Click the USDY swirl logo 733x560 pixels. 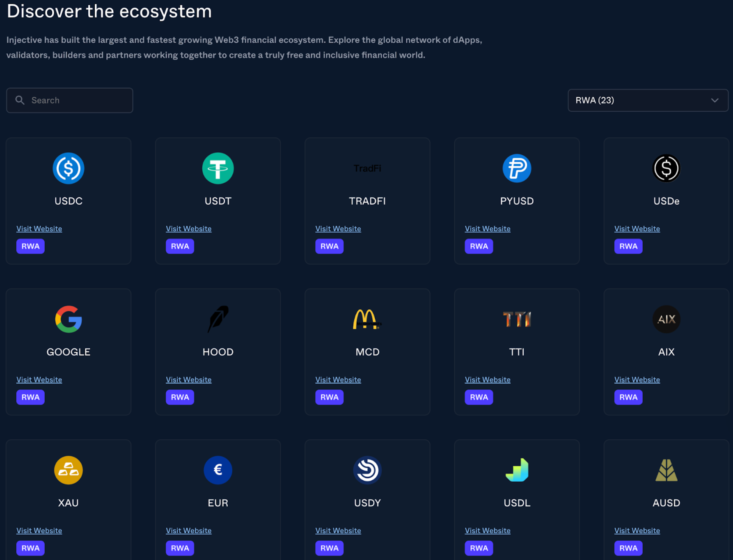[367, 470]
